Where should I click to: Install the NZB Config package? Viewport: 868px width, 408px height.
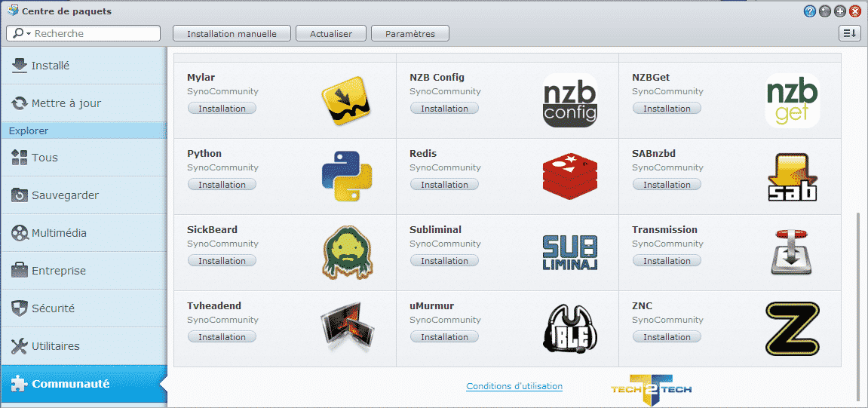444,109
